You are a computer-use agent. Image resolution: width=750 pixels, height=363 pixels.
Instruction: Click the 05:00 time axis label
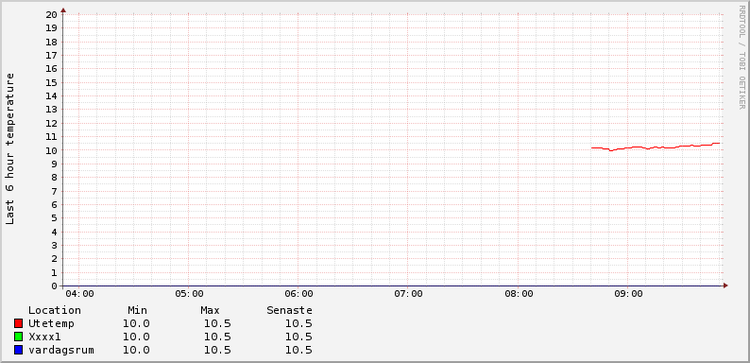(x=189, y=294)
